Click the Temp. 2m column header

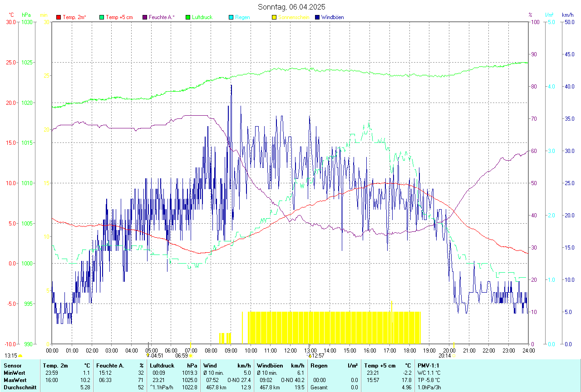click(x=55, y=365)
